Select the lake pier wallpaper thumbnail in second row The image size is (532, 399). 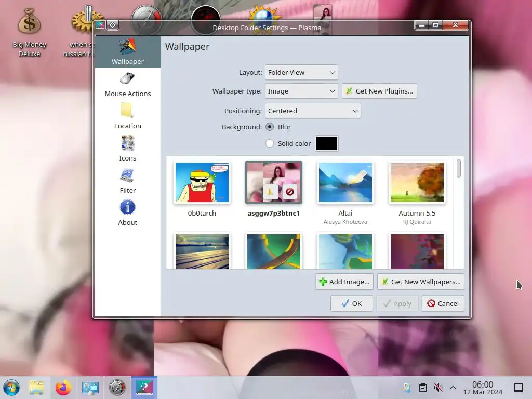click(202, 251)
